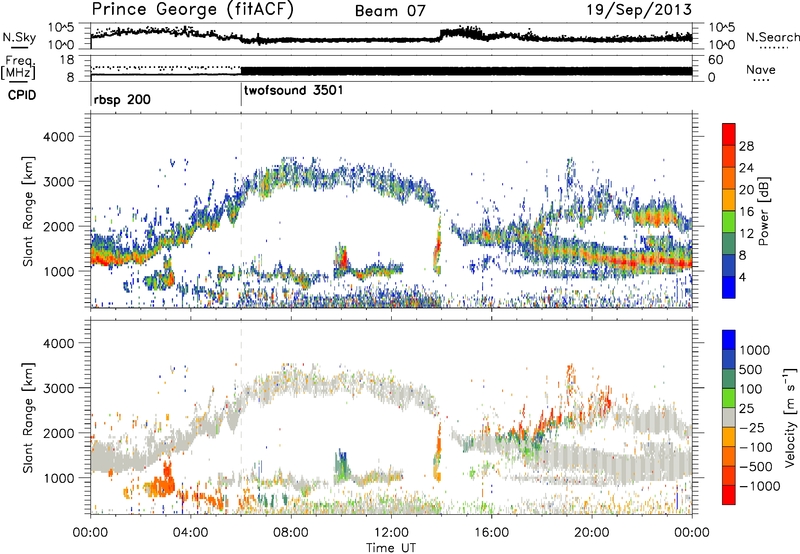This screenshot has height=554, width=800.
Task: Click the Nave axis value '60'
Action: (715, 60)
